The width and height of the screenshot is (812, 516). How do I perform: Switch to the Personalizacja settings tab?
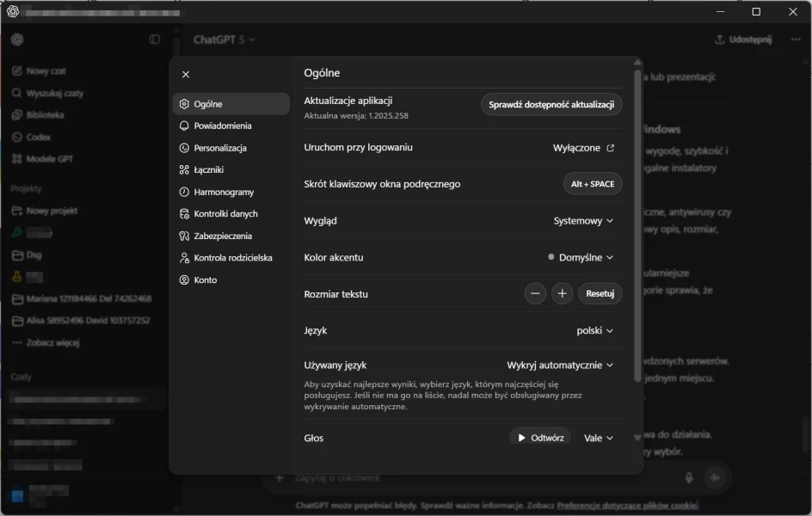point(219,148)
